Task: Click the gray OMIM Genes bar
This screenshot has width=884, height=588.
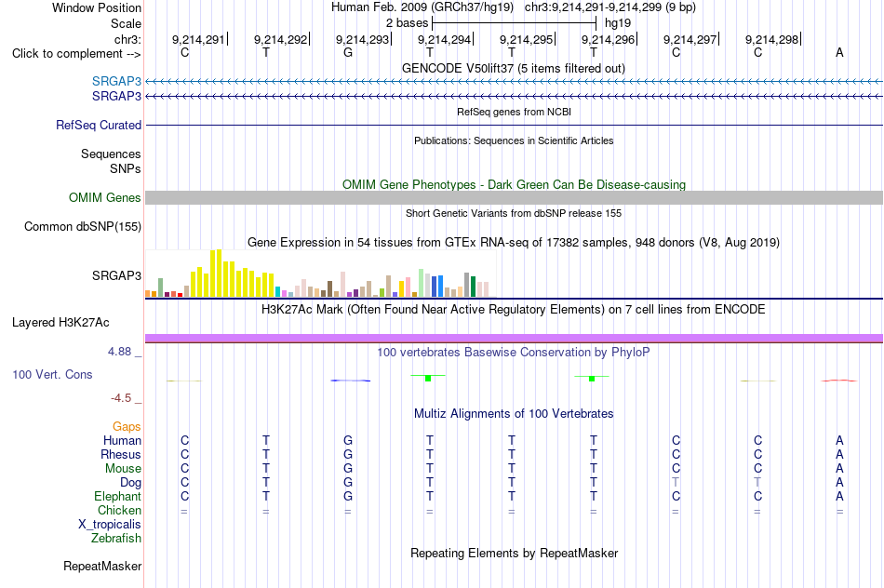Action: (514, 198)
